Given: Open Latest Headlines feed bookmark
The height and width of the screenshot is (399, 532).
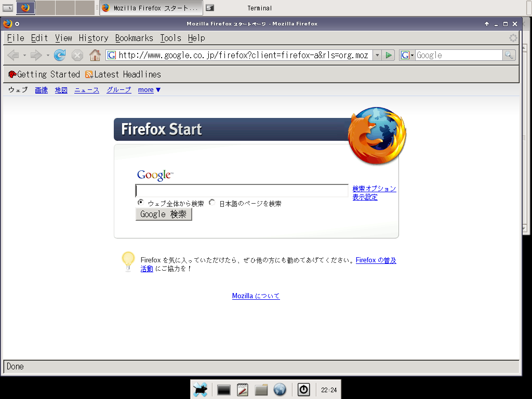Looking at the screenshot, I should click(x=123, y=74).
